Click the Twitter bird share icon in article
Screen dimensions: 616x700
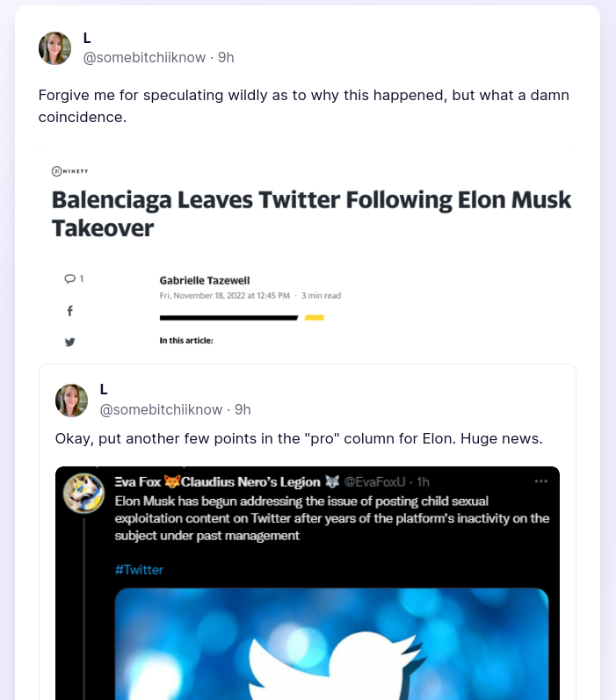[70, 342]
